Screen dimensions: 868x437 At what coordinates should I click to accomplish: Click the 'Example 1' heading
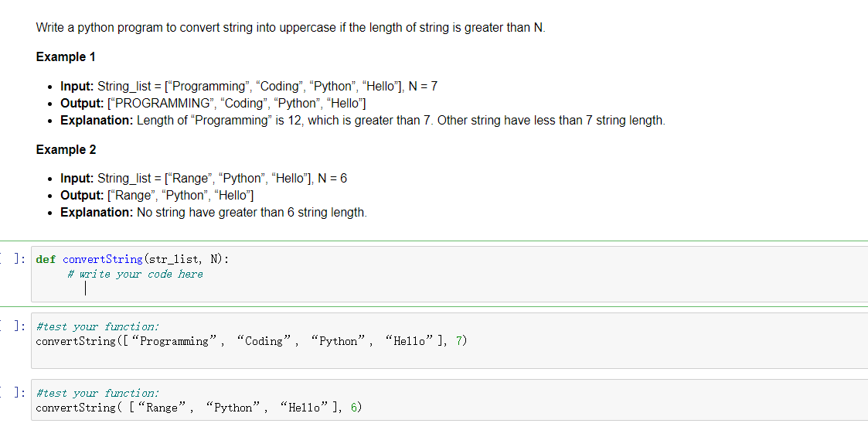[66, 57]
